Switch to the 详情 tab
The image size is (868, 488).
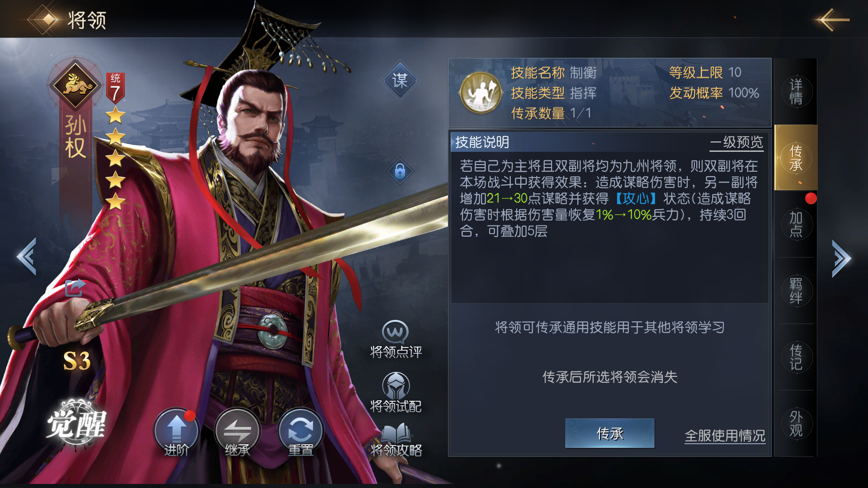(796, 92)
